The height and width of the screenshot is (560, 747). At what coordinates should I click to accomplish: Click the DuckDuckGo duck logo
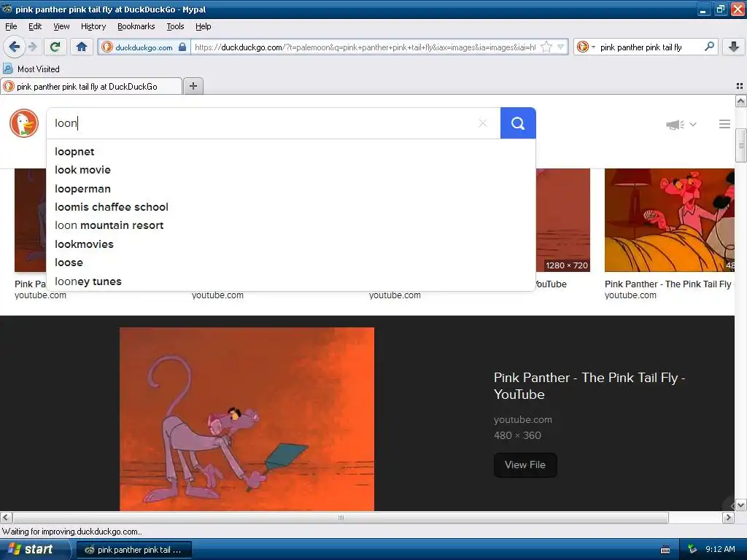[x=24, y=123]
